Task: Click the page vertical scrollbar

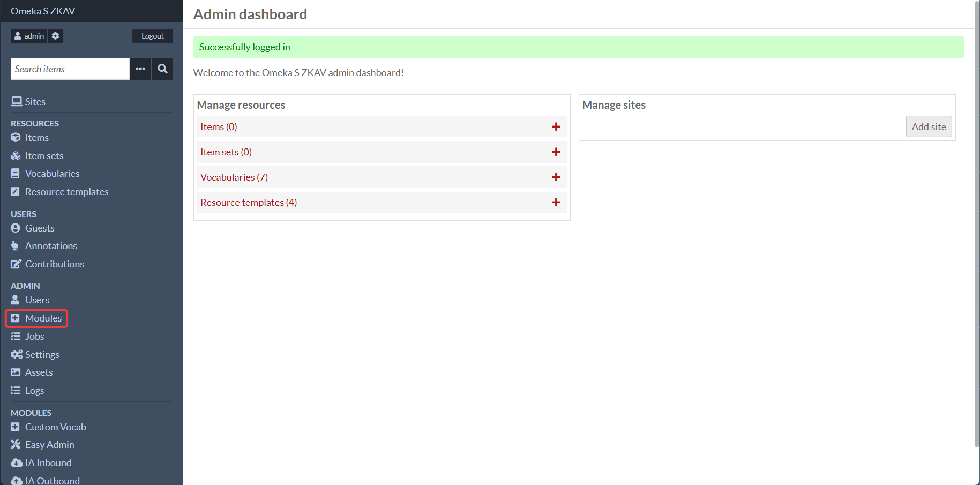Action: [x=977, y=225]
